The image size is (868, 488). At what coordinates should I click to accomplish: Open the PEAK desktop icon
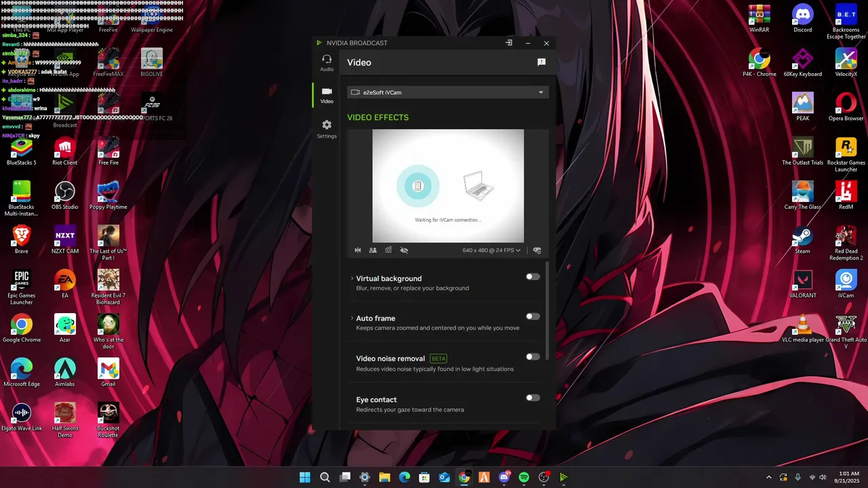803,107
